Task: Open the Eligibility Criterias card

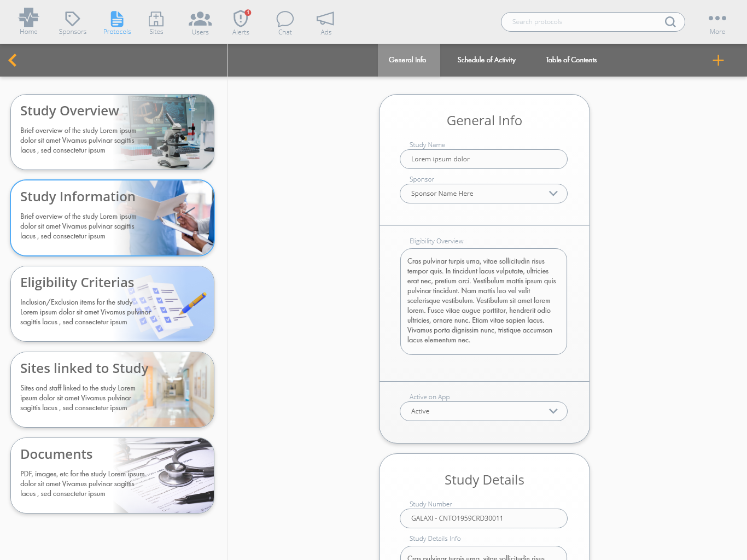Action: tap(112, 304)
